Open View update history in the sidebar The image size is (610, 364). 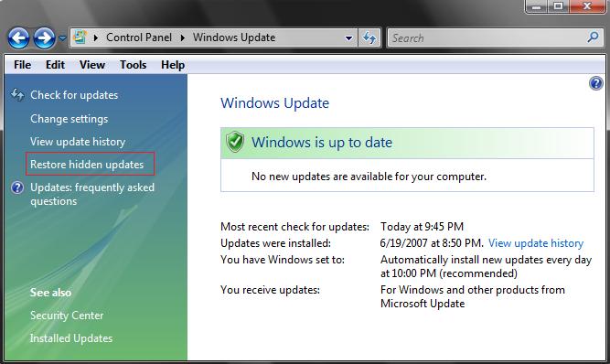coord(78,142)
